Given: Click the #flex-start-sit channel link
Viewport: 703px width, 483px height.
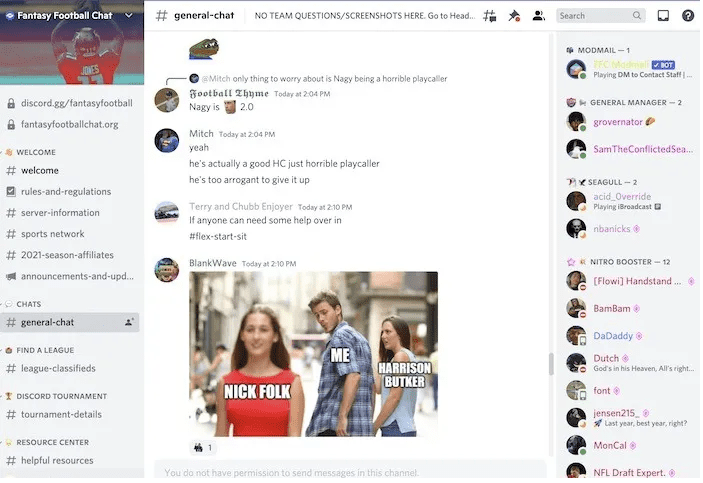Looking at the screenshot, I should (218, 236).
